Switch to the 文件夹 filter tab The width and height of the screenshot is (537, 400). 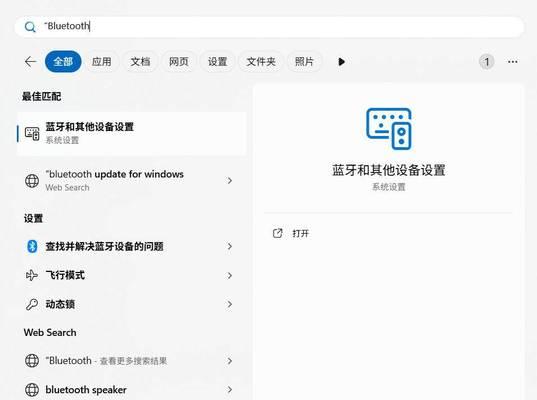[x=261, y=62]
